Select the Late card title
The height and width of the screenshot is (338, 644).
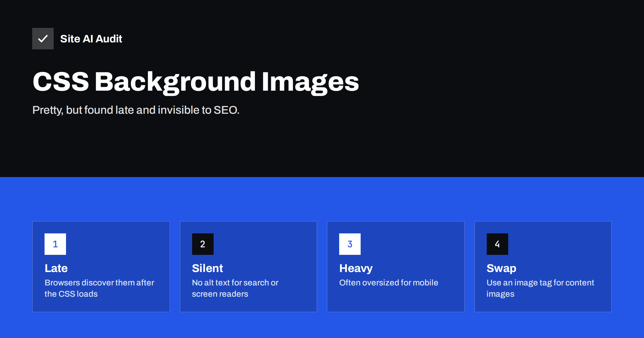(56, 268)
